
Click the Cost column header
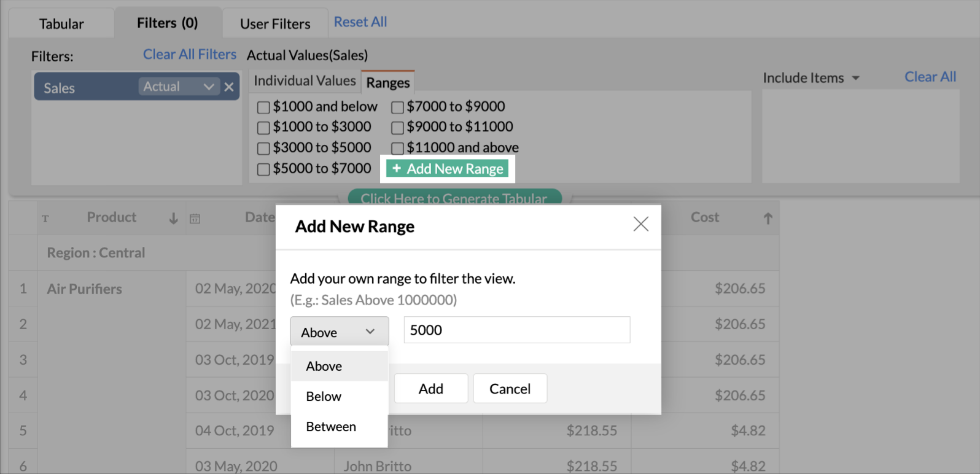click(x=705, y=217)
